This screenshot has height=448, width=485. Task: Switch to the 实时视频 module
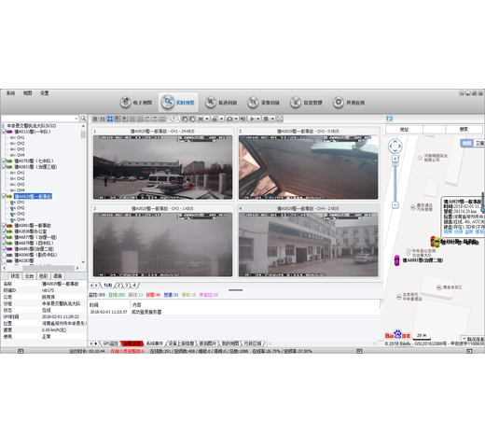click(x=178, y=103)
